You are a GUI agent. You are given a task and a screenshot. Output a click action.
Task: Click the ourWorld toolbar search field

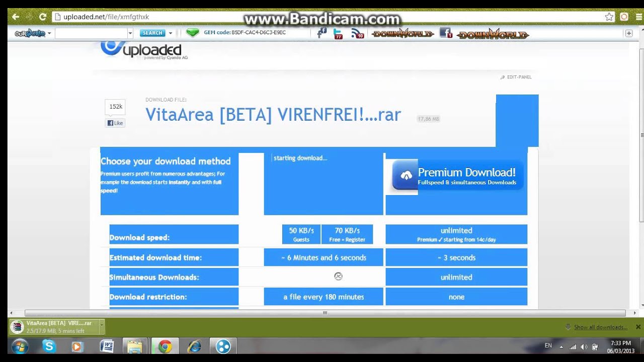[91, 33]
